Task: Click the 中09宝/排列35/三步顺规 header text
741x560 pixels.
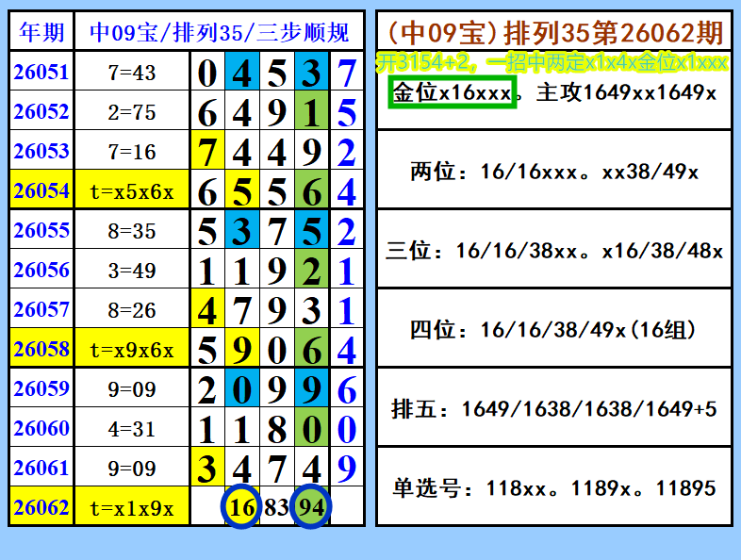Action: [x=220, y=32]
